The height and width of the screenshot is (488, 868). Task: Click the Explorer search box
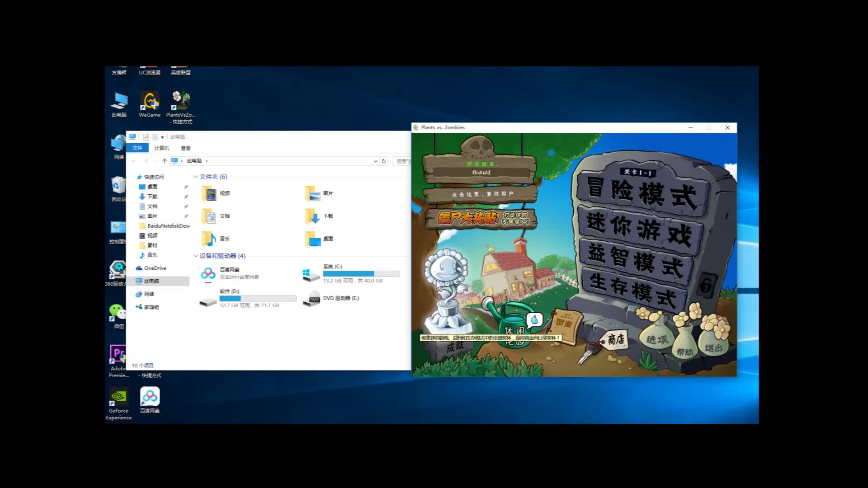(402, 161)
